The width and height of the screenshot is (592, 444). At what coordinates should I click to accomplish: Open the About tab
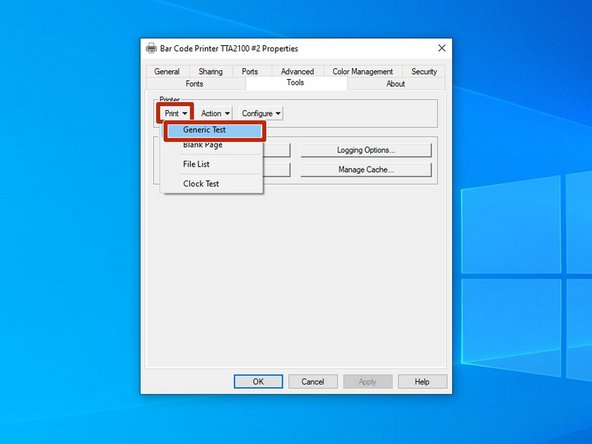pyautogui.click(x=396, y=84)
